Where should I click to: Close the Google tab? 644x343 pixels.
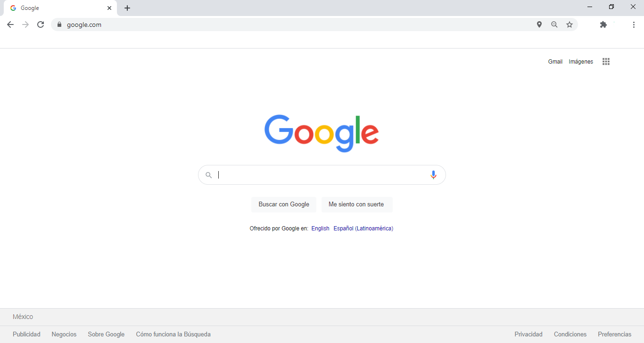coord(109,8)
